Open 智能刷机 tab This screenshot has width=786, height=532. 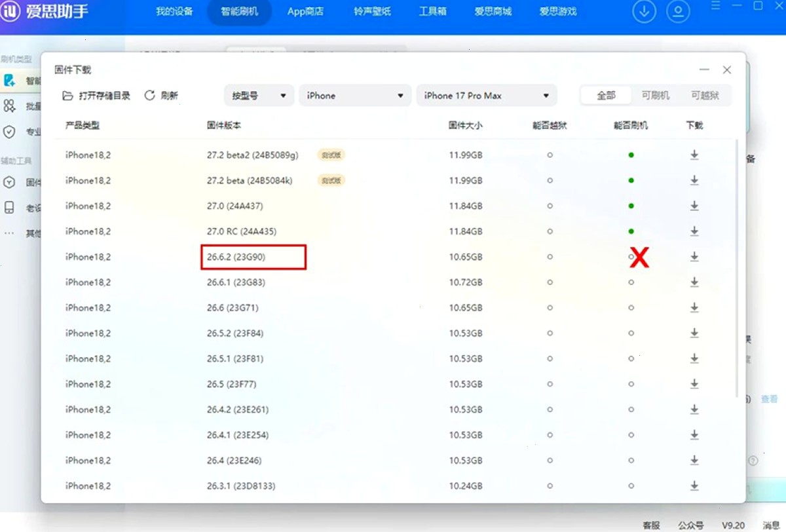tap(240, 12)
